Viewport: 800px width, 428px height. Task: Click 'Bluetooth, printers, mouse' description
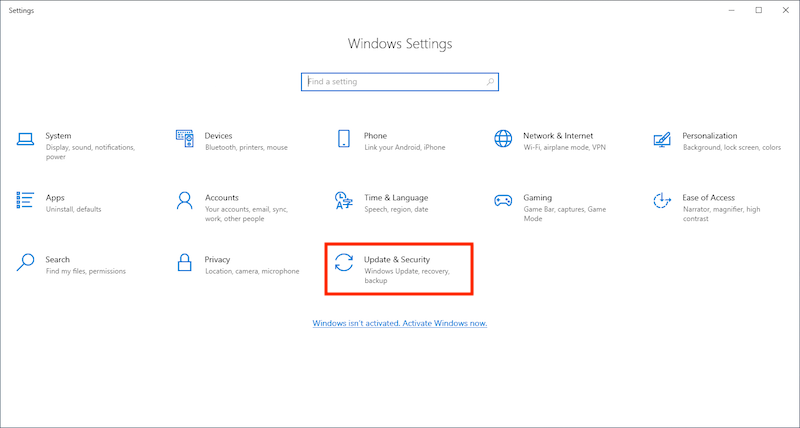[246, 147]
